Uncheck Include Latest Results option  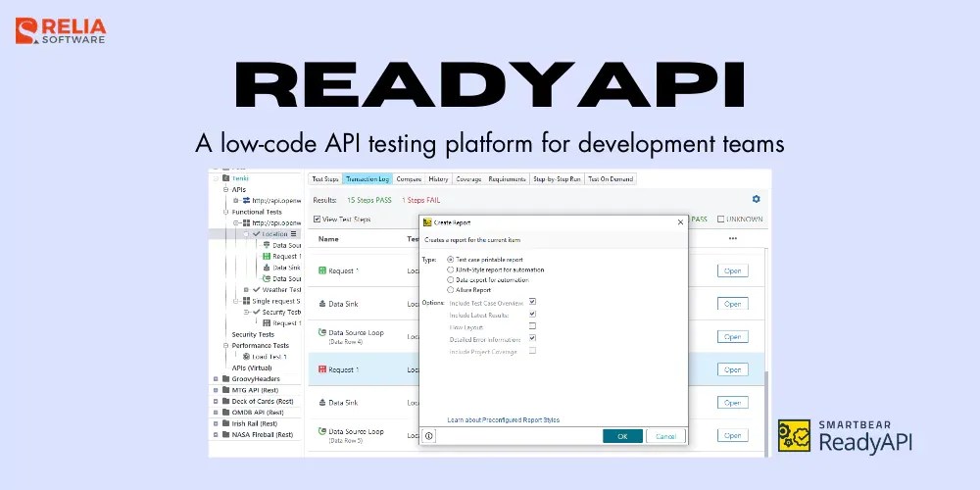coord(532,315)
